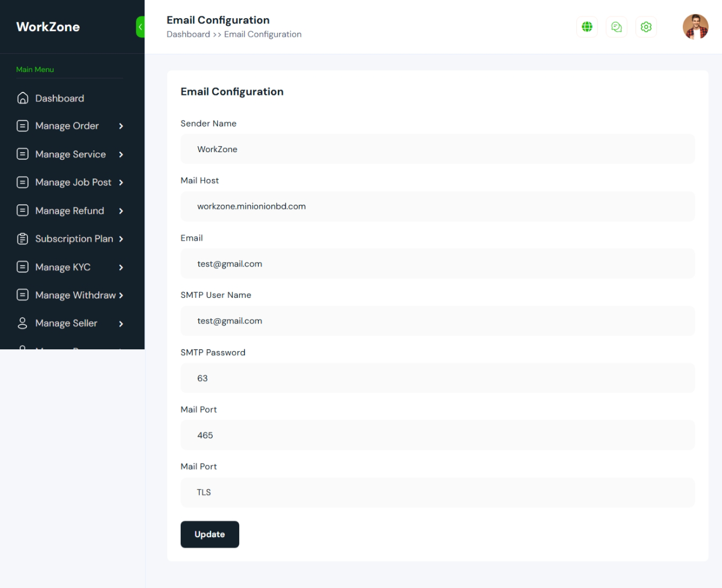Expand the Manage Seller chevron
Viewport: 722px width, 588px height.
[121, 324]
